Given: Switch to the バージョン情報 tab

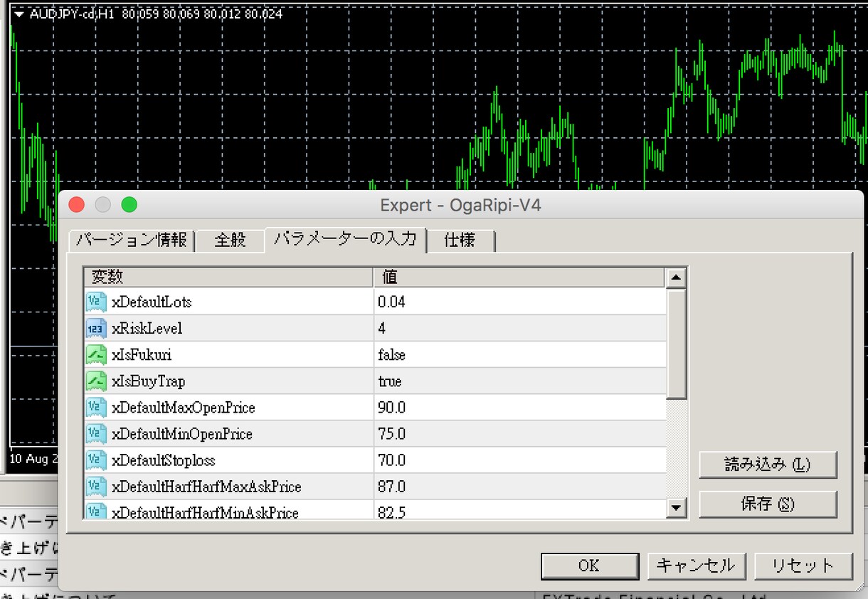Looking at the screenshot, I should [x=132, y=240].
